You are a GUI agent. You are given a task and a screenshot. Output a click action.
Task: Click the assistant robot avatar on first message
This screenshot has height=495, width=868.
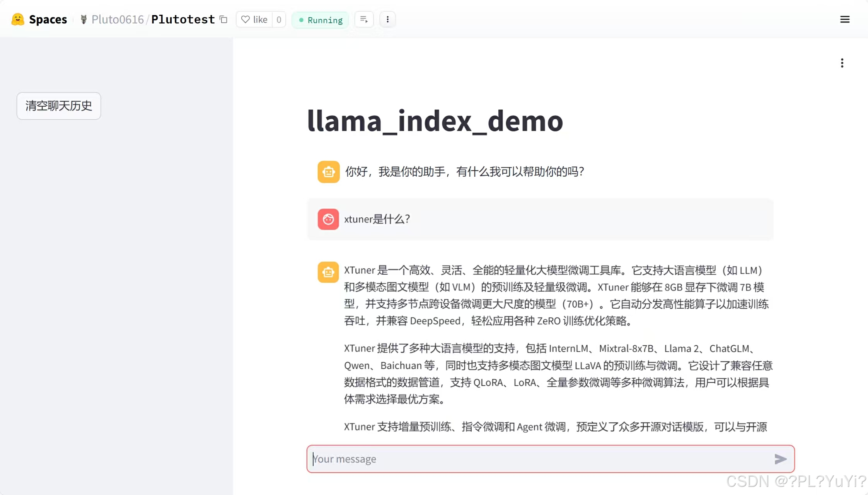coord(328,171)
